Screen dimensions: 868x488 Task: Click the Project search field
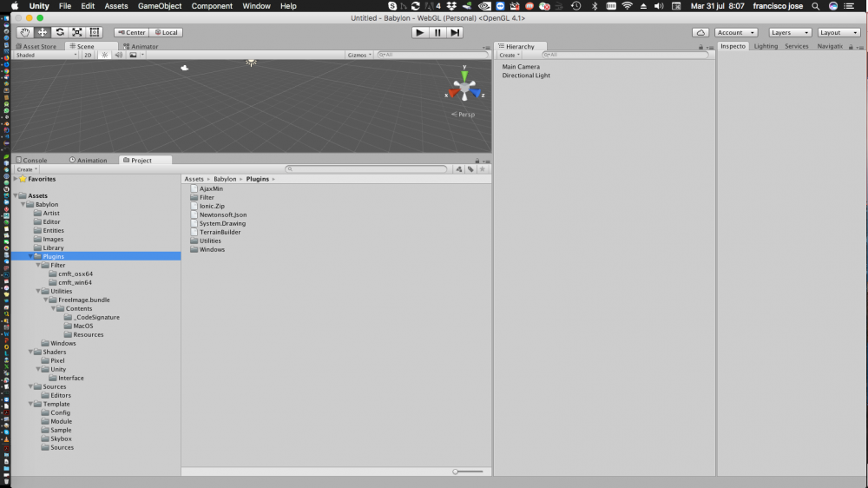point(366,169)
